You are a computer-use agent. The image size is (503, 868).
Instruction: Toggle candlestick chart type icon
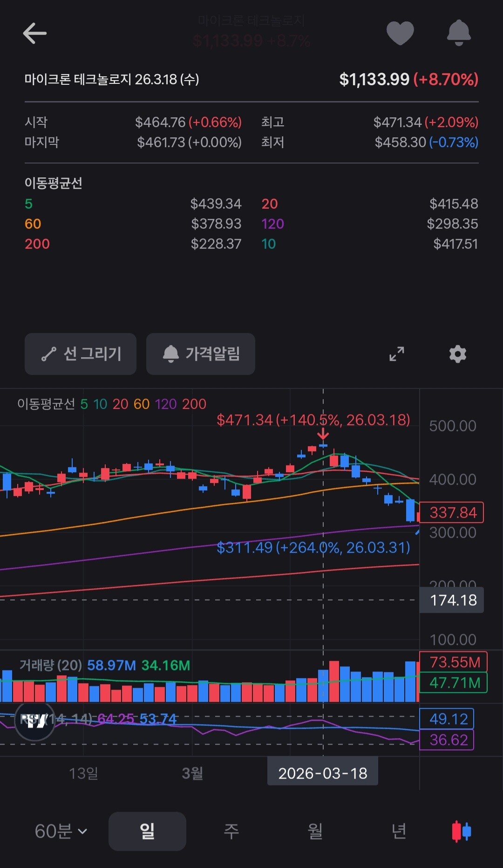pyautogui.click(x=462, y=831)
